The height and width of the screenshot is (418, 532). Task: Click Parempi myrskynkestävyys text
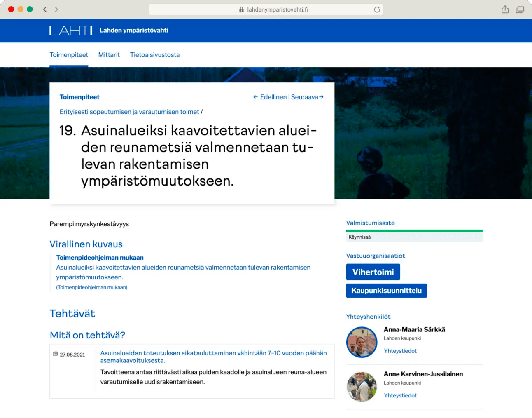[89, 224]
